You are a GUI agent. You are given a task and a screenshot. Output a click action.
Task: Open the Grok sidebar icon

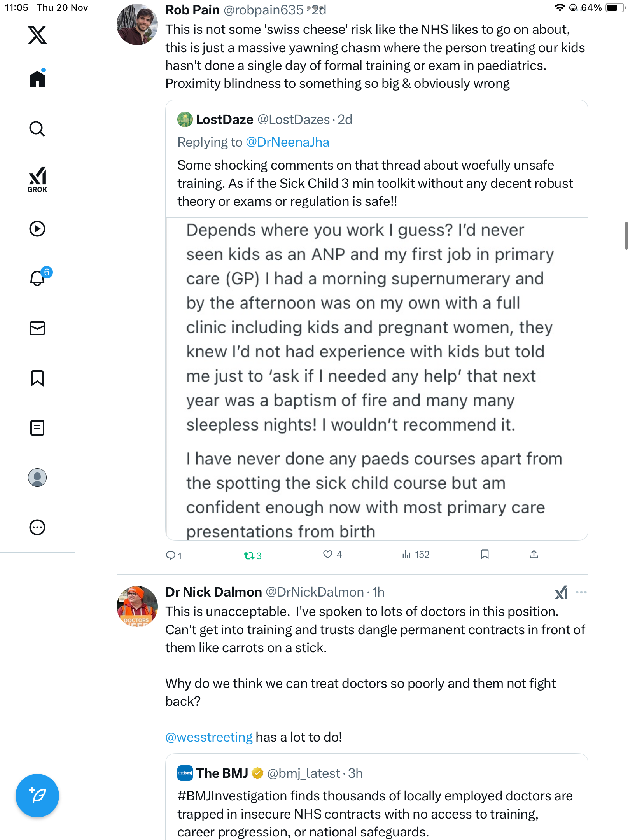coord(37,179)
